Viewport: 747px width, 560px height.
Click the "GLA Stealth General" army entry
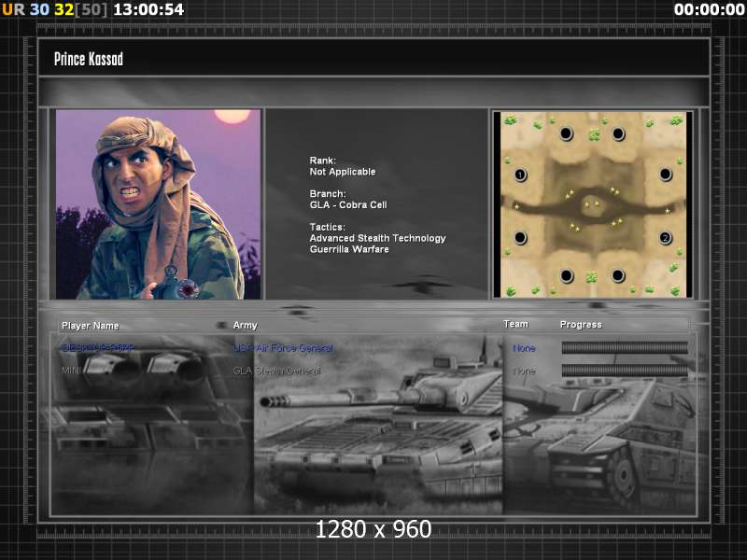coord(276,371)
